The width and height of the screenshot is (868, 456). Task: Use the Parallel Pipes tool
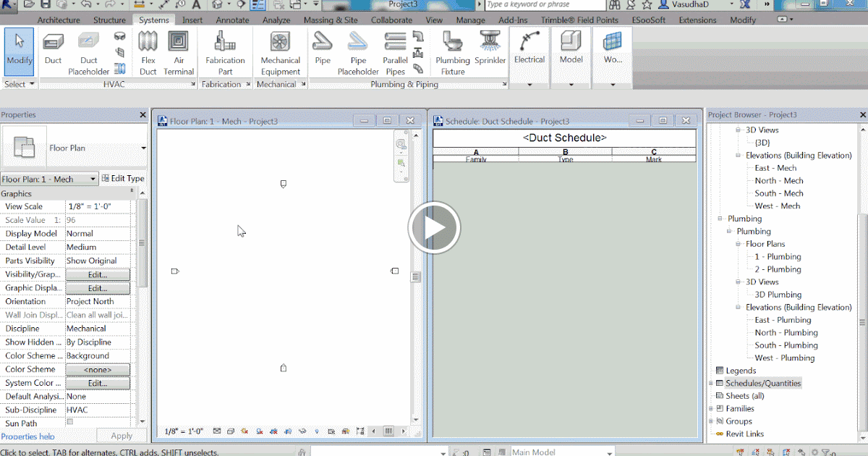tap(395, 52)
